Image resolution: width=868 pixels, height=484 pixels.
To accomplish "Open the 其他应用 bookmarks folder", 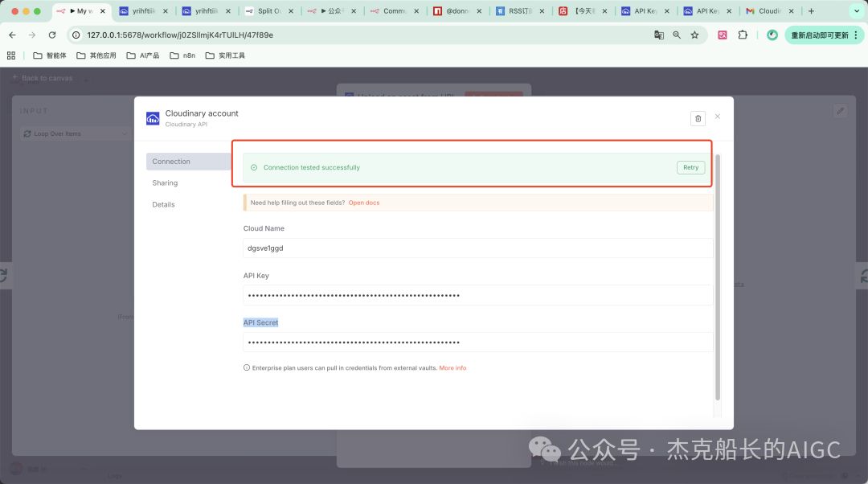I will tap(96, 55).
